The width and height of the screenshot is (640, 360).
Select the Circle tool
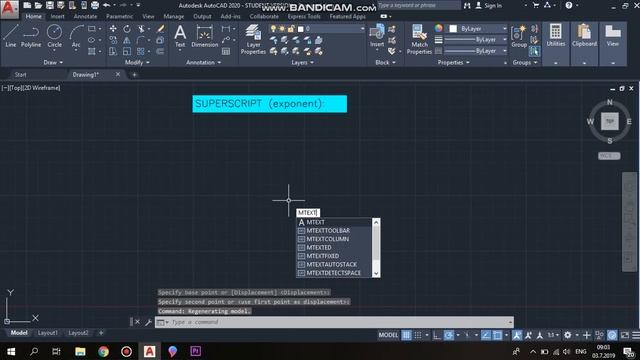(x=54, y=36)
